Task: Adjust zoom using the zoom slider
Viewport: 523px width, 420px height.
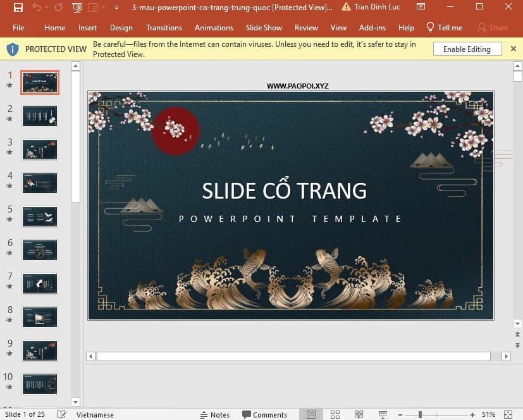Action: tap(421, 414)
